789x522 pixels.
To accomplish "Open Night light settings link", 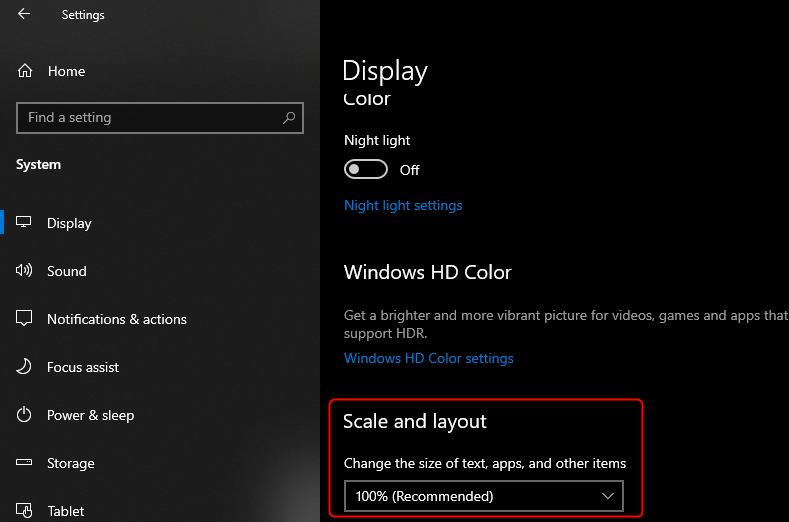I will coord(403,205).
